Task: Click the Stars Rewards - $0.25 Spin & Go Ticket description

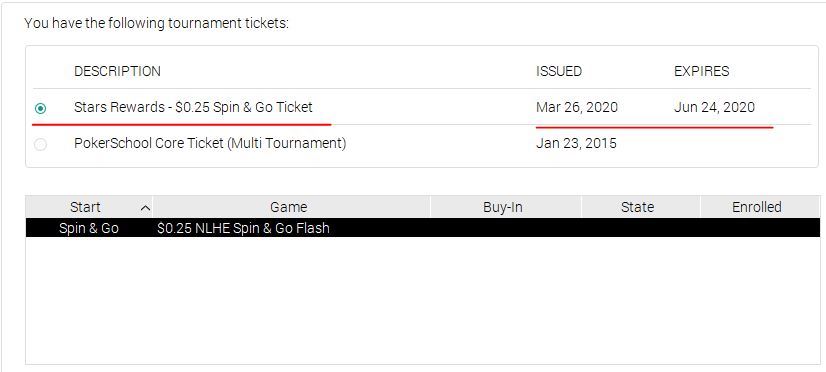Action: (x=193, y=107)
